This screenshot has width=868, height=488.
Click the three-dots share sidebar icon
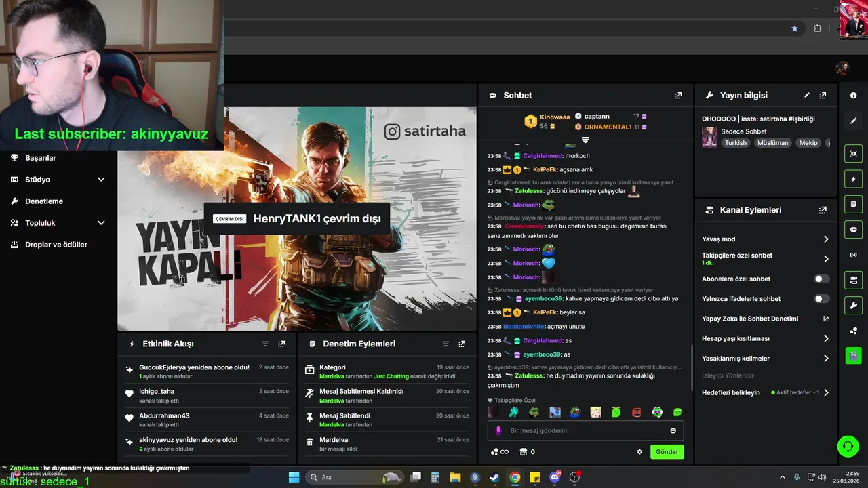click(x=853, y=330)
